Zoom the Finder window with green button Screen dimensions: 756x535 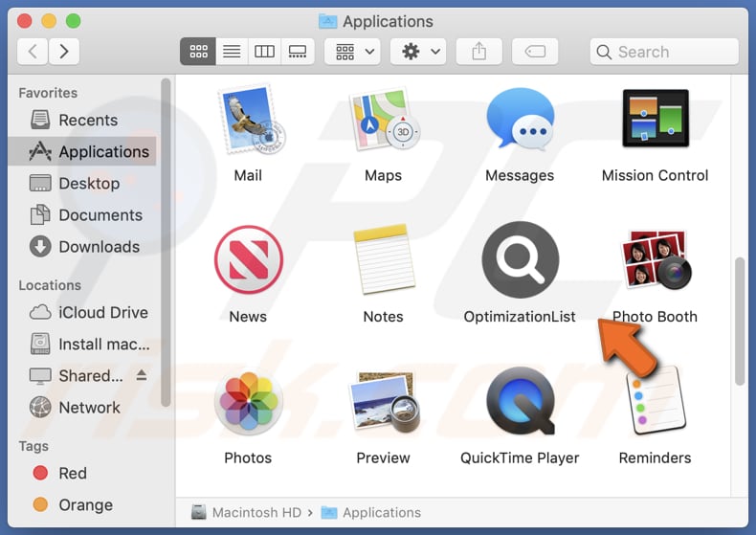74,21
